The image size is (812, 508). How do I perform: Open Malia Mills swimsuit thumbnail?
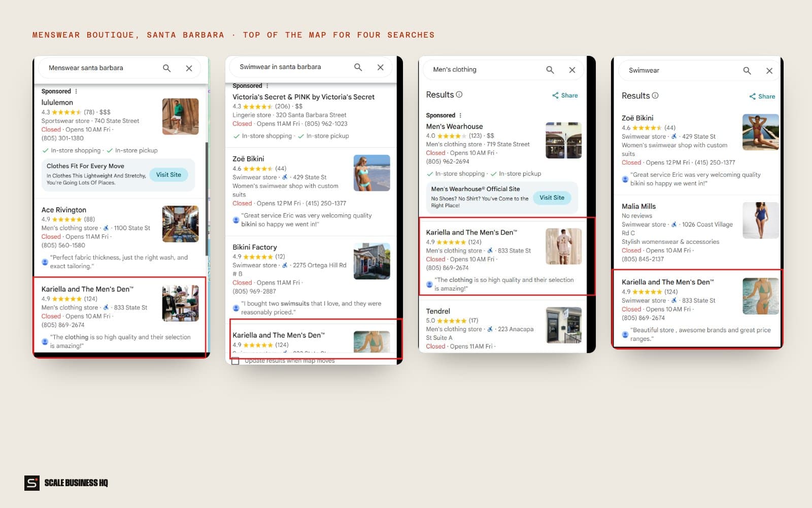[760, 220]
